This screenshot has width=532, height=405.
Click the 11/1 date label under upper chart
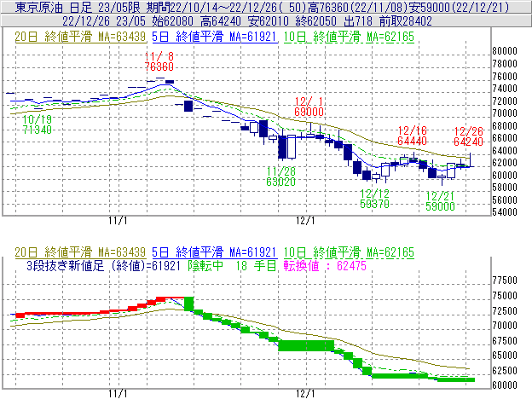118,221
